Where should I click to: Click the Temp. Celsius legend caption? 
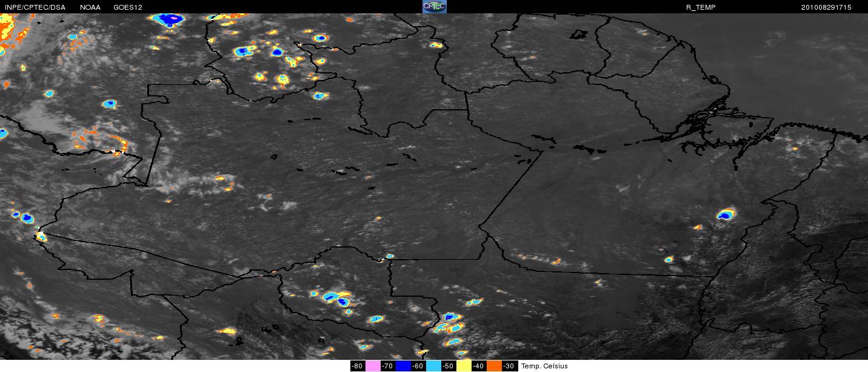tap(544, 366)
